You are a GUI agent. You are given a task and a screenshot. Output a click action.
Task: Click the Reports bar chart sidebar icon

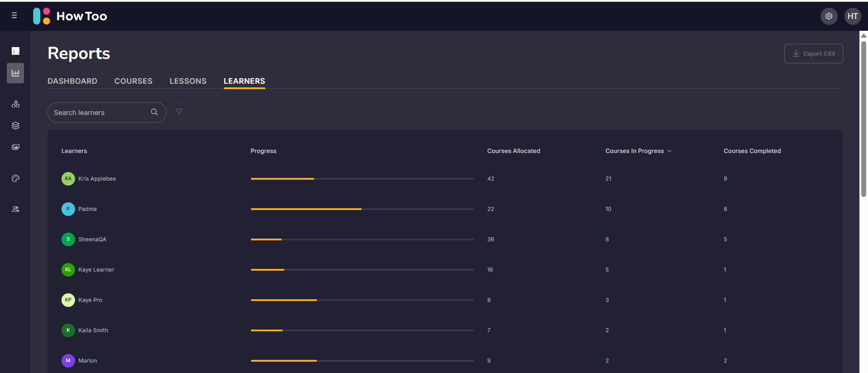tap(15, 73)
